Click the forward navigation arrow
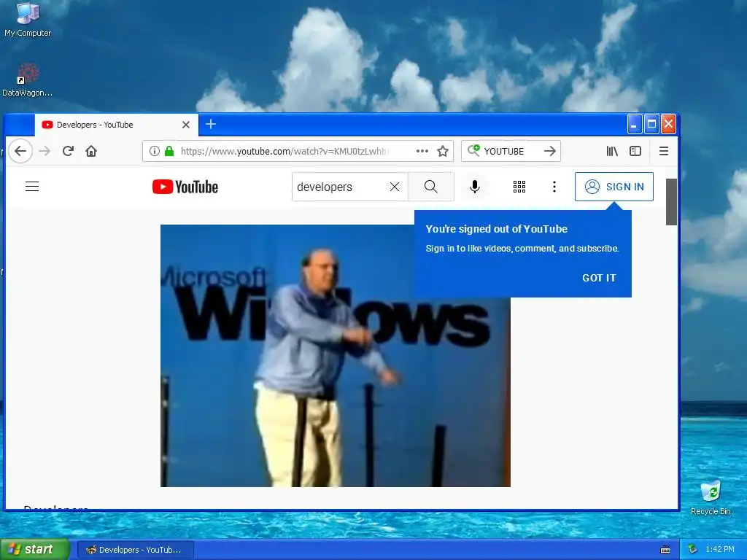Screen dimensions: 747x560 [x=44, y=151]
